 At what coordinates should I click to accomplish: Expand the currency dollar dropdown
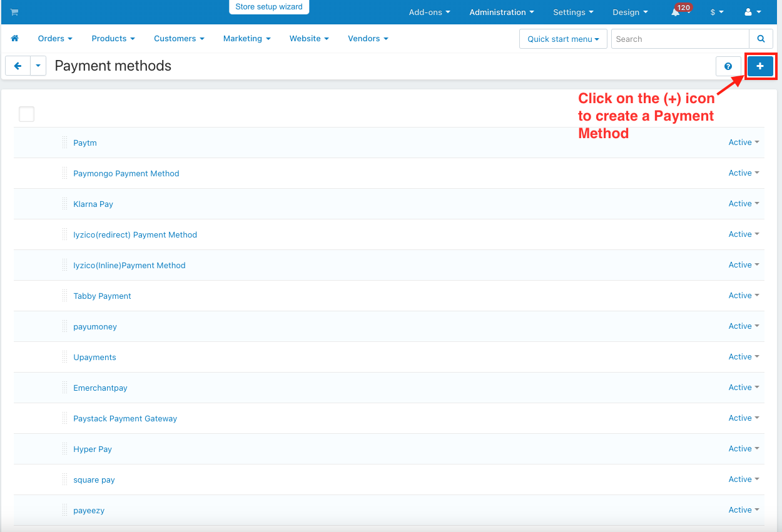[716, 13]
